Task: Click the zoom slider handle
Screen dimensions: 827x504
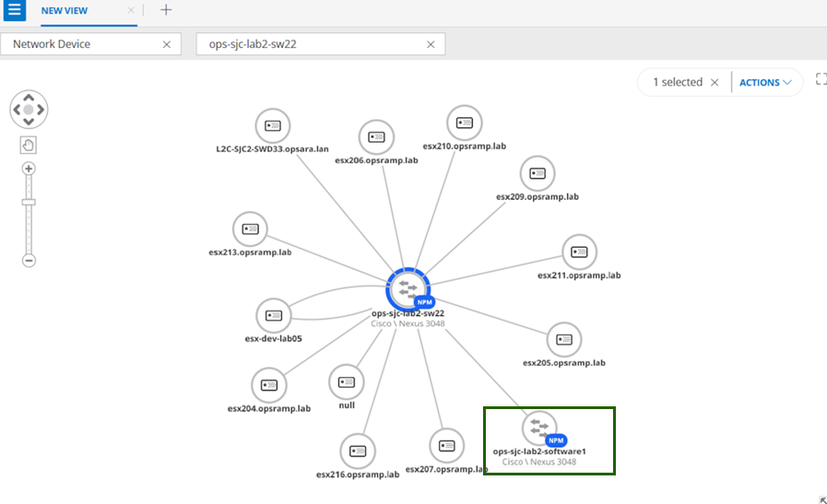Action: pyautogui.click(x=29, y=201)
